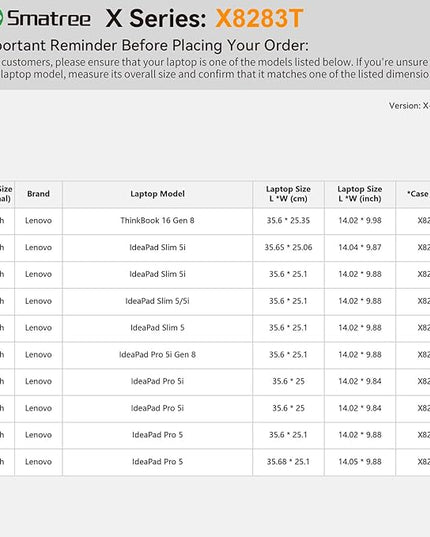430x537 pixels.
Task: Select the IdeaPad Pro 5i Gen 8 cell
Action: pyautogui.click(x=157, y=354)
